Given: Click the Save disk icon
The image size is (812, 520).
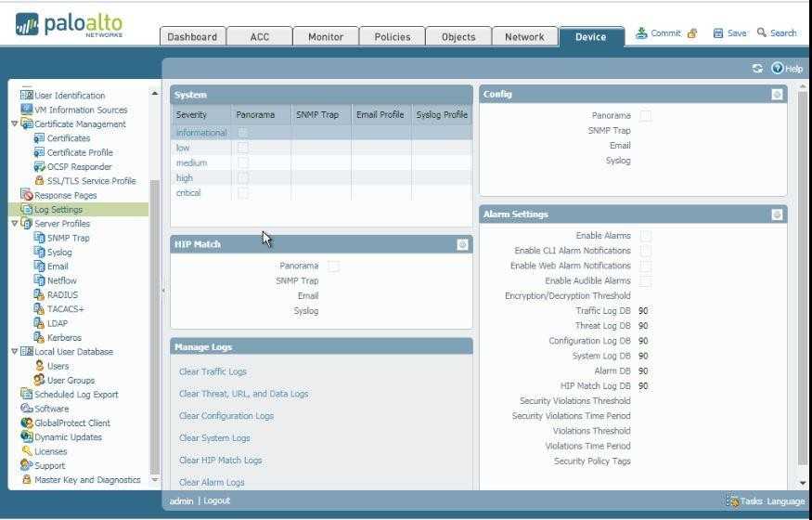Looking at the screenshot, I should (718, 33).
